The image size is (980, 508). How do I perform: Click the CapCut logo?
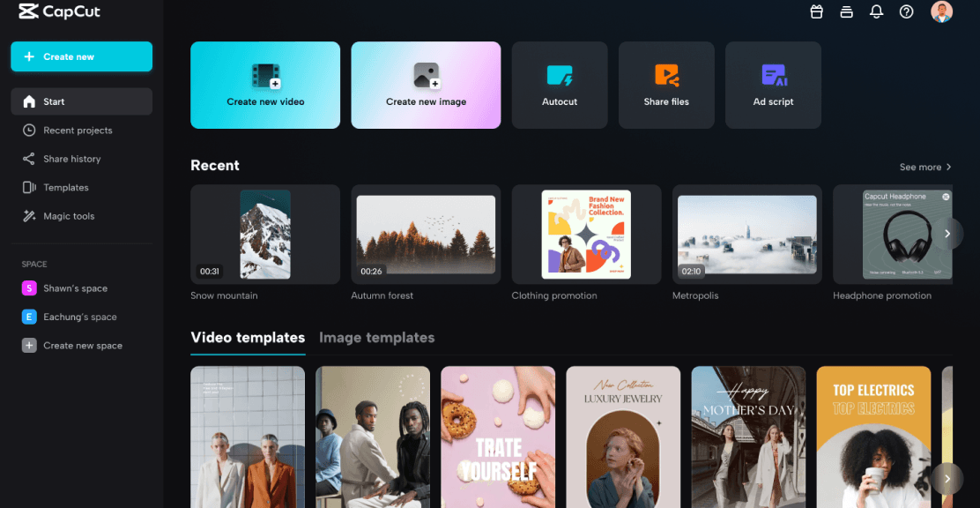click(x=59, y=11)
